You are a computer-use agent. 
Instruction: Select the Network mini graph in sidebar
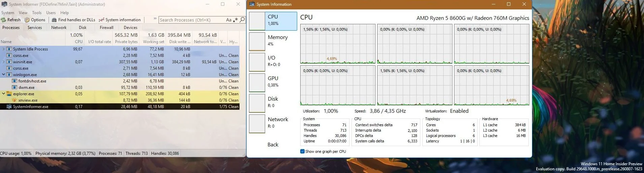tap(257, 124)
